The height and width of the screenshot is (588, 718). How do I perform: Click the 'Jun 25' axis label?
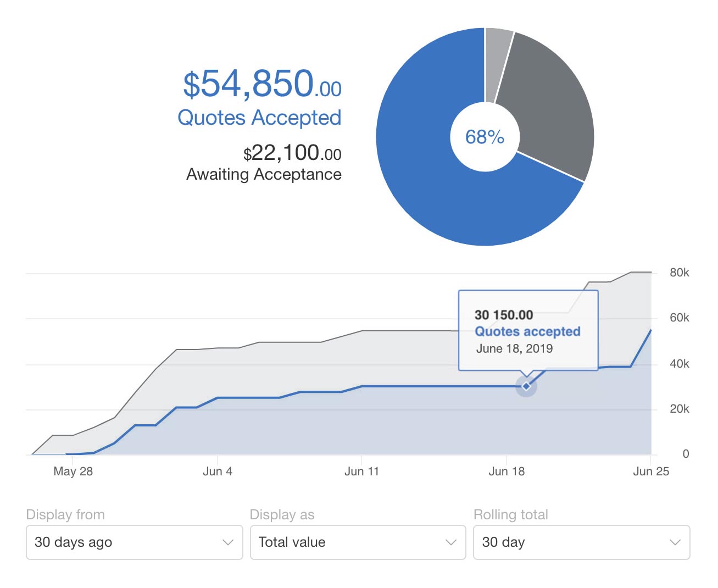pos(651,471)
